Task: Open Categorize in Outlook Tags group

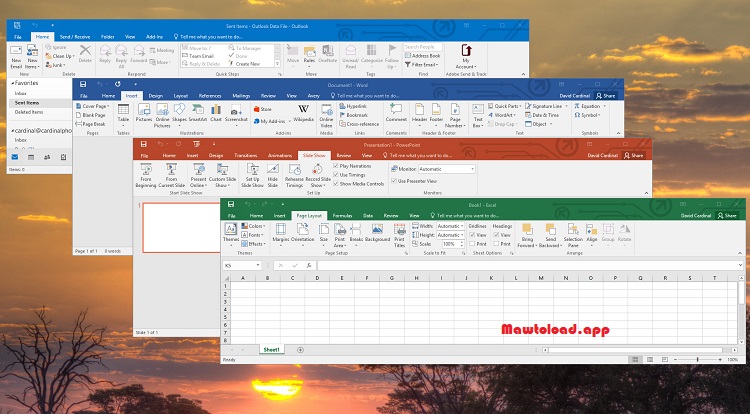Action: point(372,54)
